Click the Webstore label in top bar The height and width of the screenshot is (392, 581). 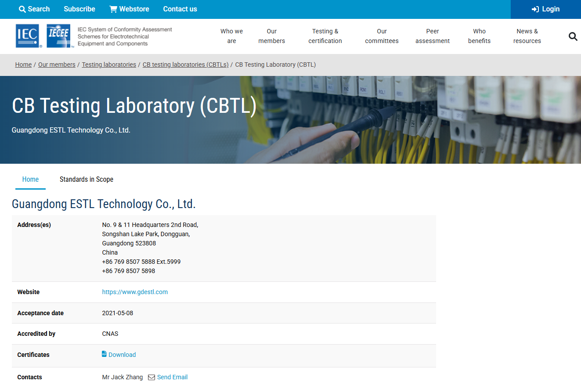point(134,9)
